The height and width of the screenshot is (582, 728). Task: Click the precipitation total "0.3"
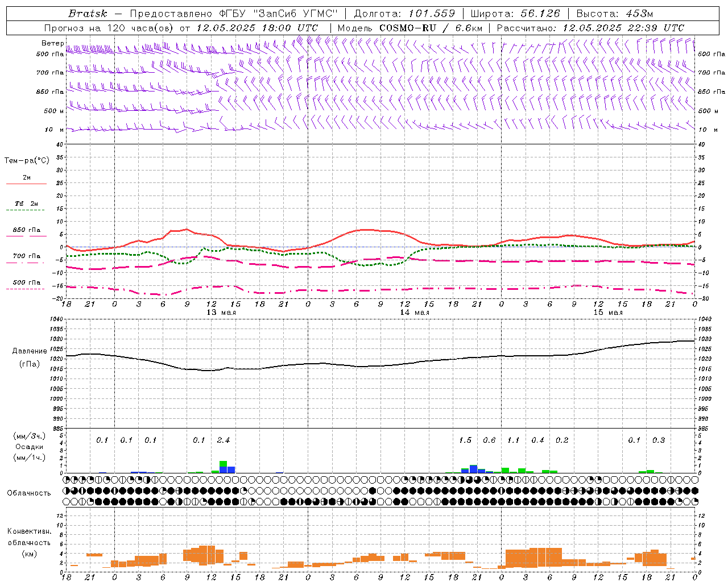pyautogui.click(x=659, y=440)
